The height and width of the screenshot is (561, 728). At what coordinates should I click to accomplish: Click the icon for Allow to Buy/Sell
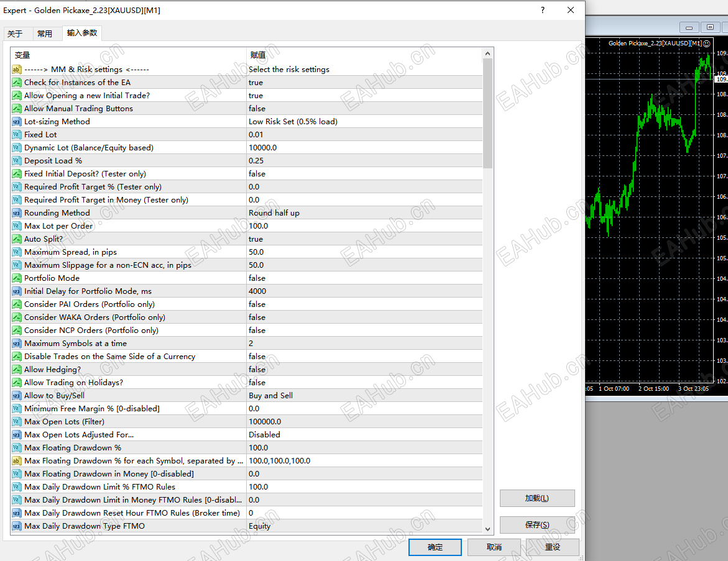(x=17, y=396)
